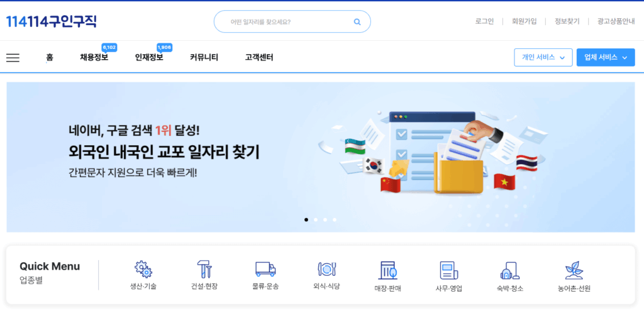Choose the 외식·식당 plate icon

(327, 269)
